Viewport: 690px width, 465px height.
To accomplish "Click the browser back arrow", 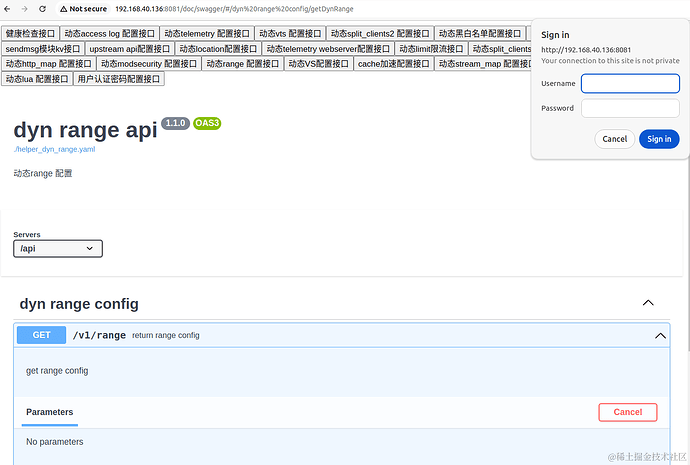I will pos(9,9).
